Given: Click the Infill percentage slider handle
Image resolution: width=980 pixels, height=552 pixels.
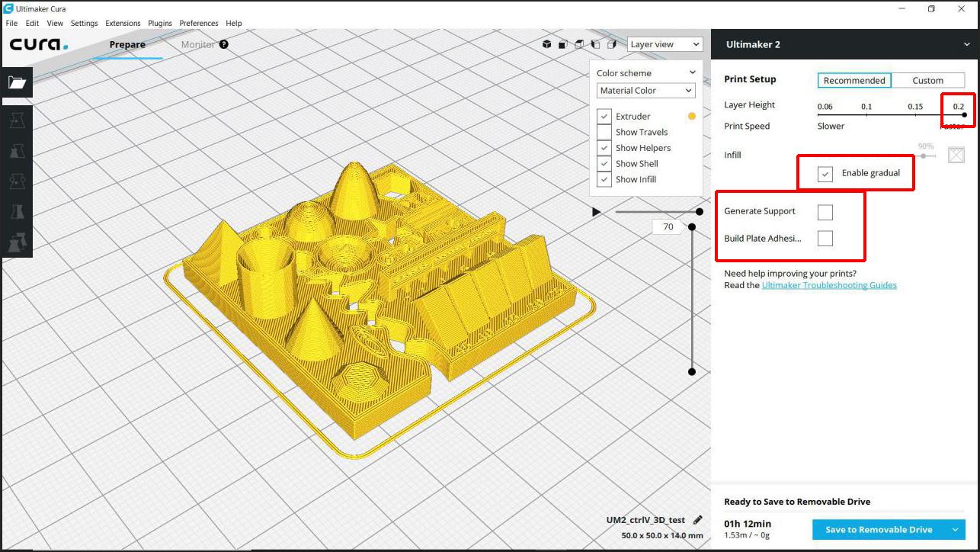Looking at the screenshot, I should coord(924,156).
